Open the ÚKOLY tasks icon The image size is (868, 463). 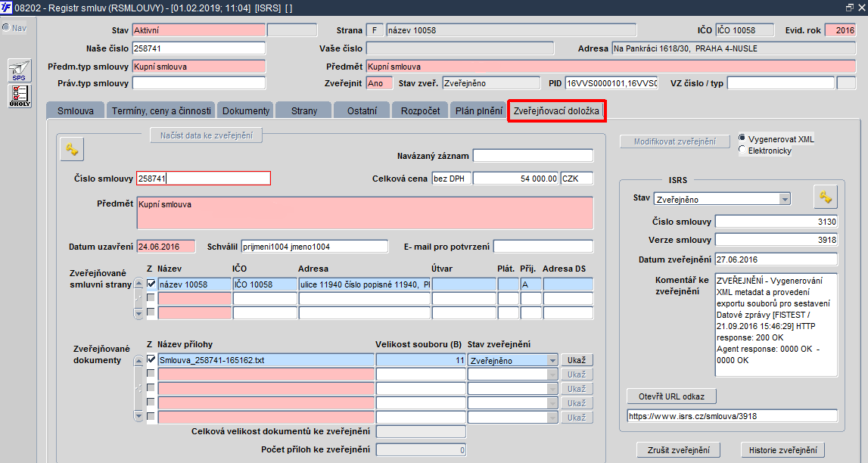(20, 95)
